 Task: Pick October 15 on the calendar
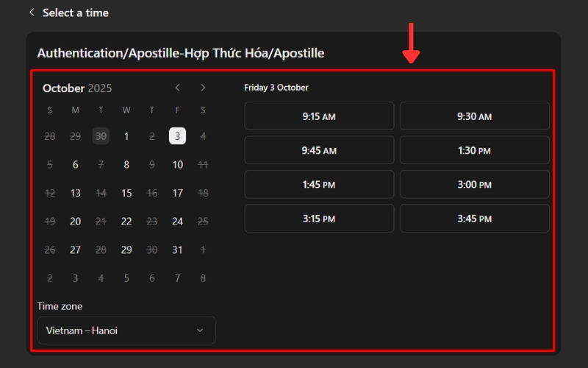point(126,193)
